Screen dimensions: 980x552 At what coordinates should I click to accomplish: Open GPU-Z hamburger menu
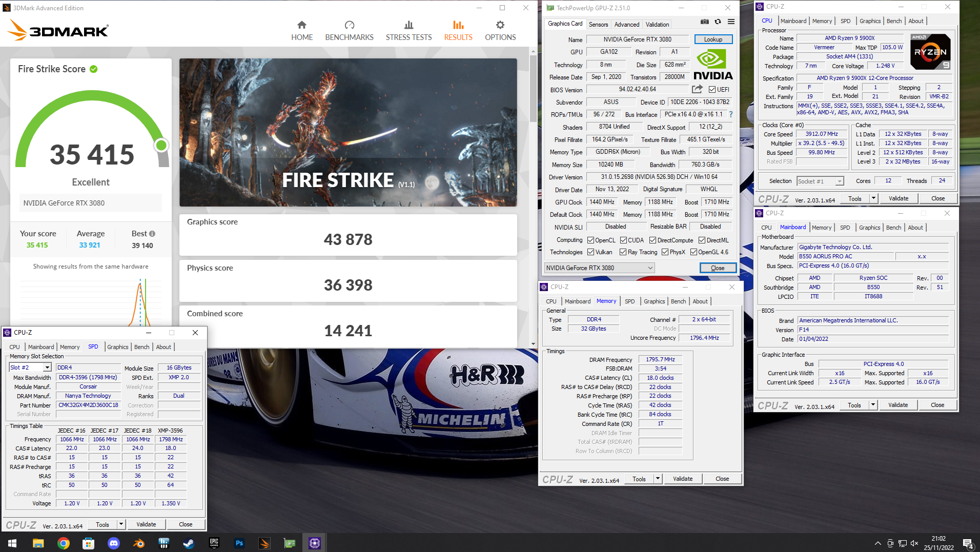point(731,22)
